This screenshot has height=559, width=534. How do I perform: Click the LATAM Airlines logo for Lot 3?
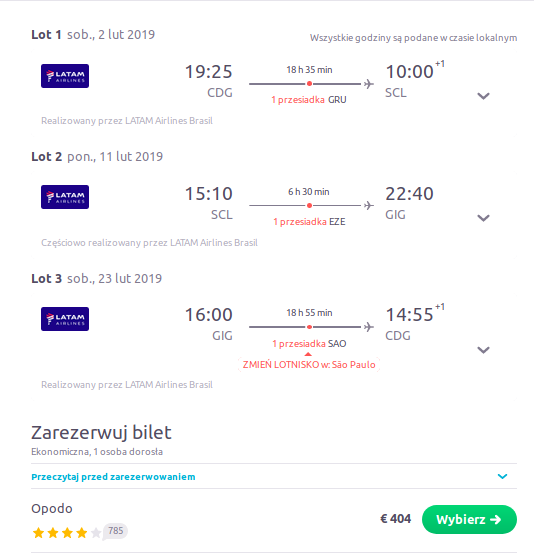[x=65, y=319]
